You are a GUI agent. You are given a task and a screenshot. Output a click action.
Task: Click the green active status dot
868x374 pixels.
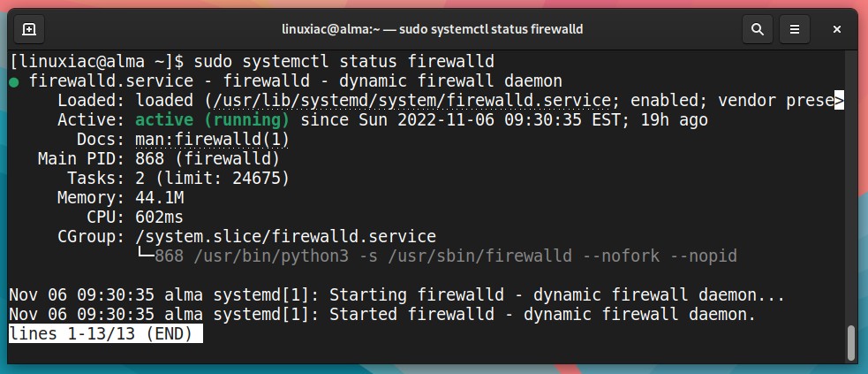[14, 82]
